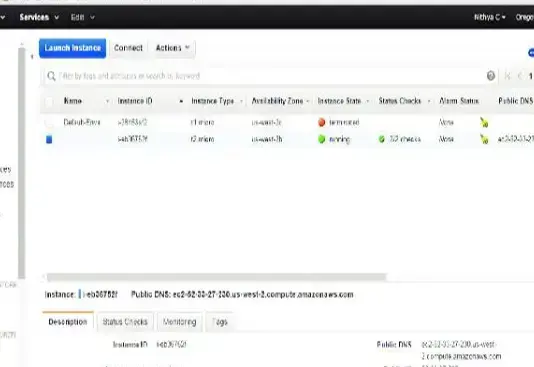
Task: Click the horizontal scrollbar below the table
Action: coord(216,277)
